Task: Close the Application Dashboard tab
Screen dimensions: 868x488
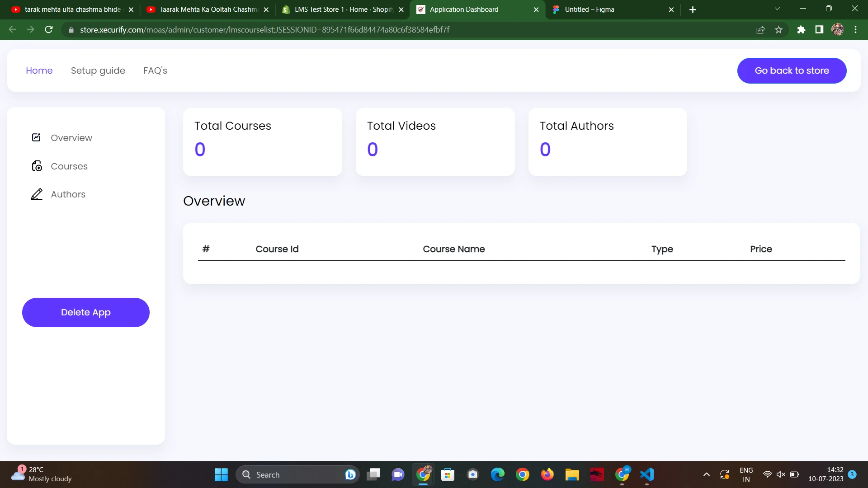Action: coord(536,9)
